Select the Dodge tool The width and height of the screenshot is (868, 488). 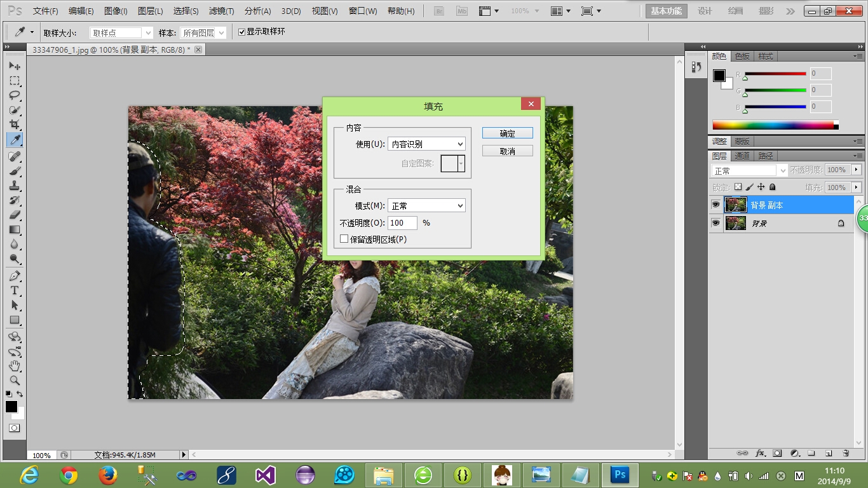coord(14,259)
